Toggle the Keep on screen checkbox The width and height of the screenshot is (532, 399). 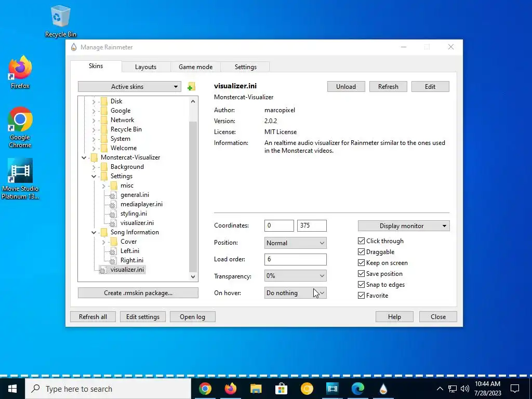tap(362, 262)
